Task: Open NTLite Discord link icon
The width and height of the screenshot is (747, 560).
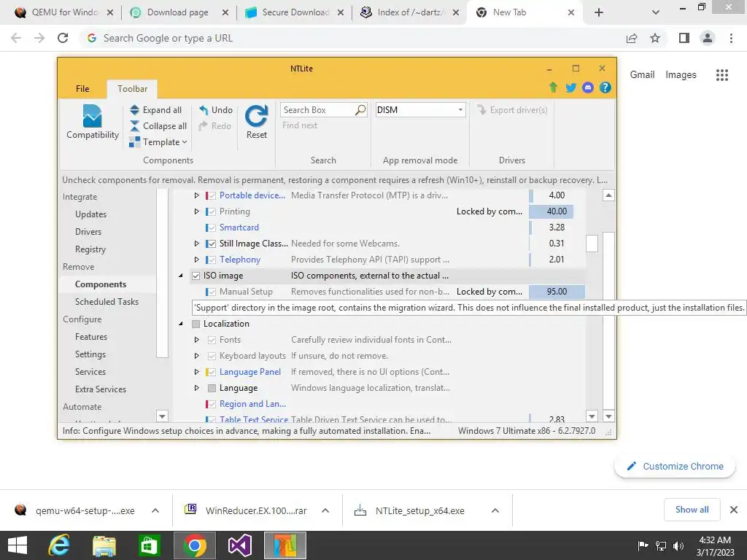Action: [x=588, y=87]
